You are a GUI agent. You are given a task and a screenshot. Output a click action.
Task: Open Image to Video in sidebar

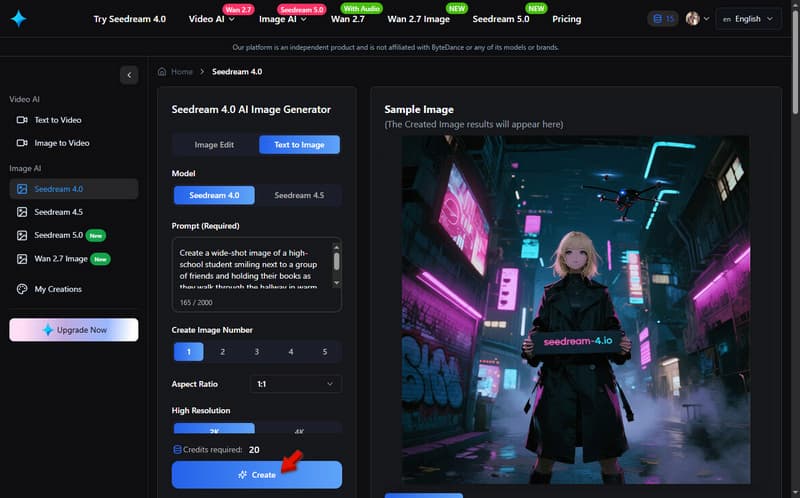(x=62, y=143)
